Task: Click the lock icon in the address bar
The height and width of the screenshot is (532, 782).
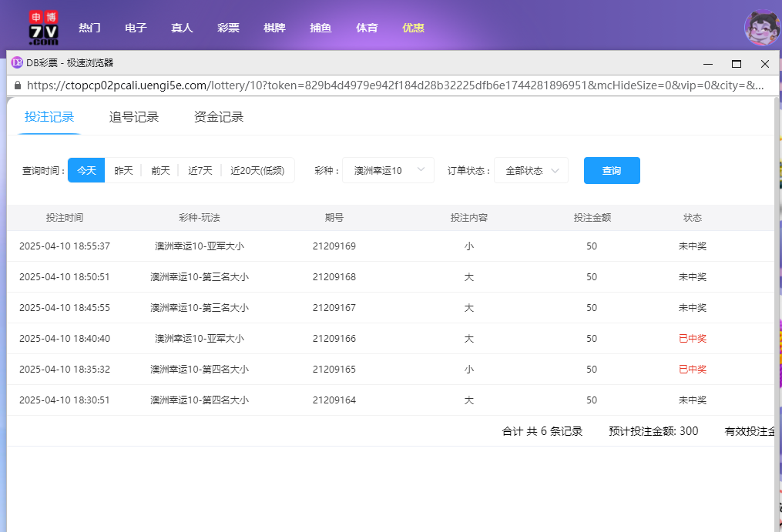Action: point(18,86)
